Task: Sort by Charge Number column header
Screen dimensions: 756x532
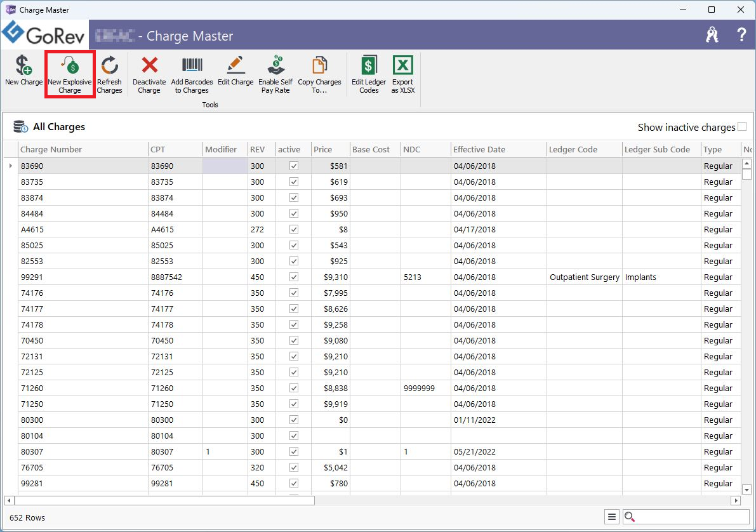Action: (x=83, y=150)
